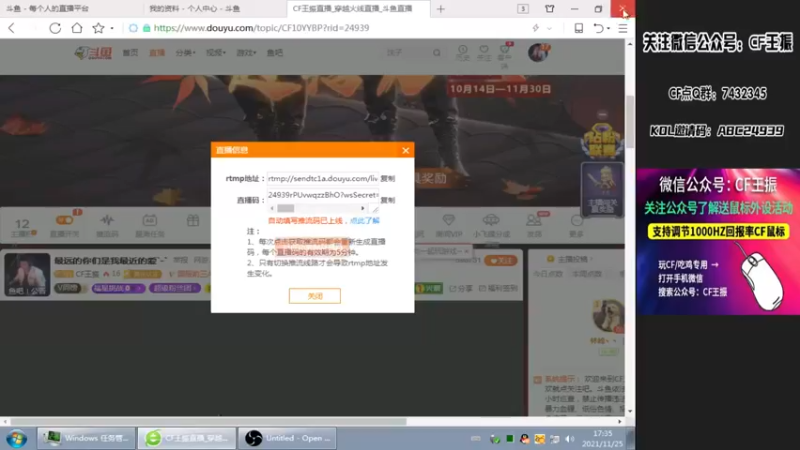Copy the 直播码 stream key with 复制
800x450 pixels.
388,200
